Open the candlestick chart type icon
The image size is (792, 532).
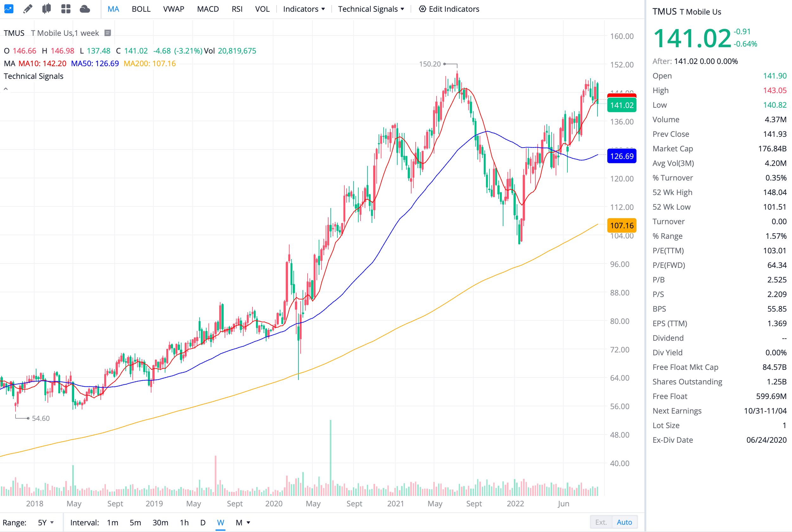coord(47,9)
